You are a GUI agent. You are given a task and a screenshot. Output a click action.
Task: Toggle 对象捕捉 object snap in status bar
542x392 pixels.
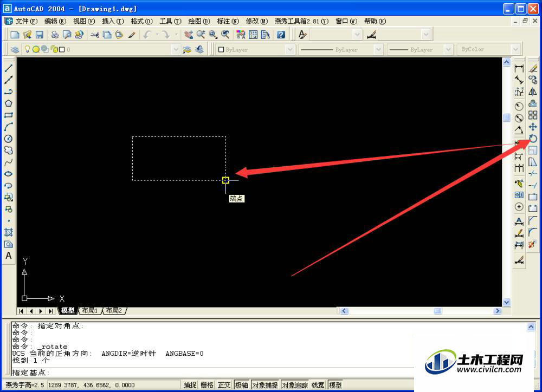pos(265,385)
